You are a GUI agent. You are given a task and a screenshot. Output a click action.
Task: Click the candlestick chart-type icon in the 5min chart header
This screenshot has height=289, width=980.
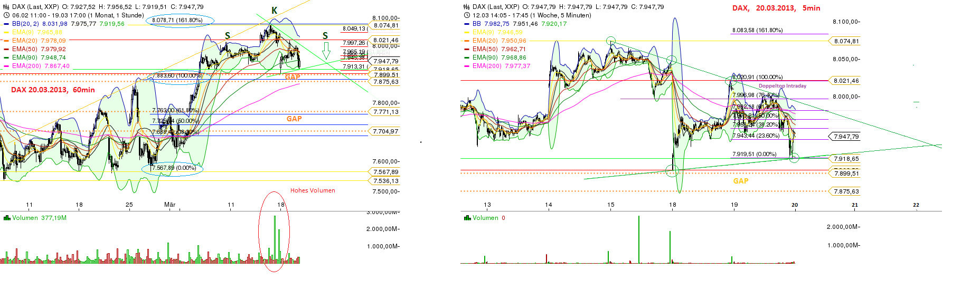click(x=466, y=7)
